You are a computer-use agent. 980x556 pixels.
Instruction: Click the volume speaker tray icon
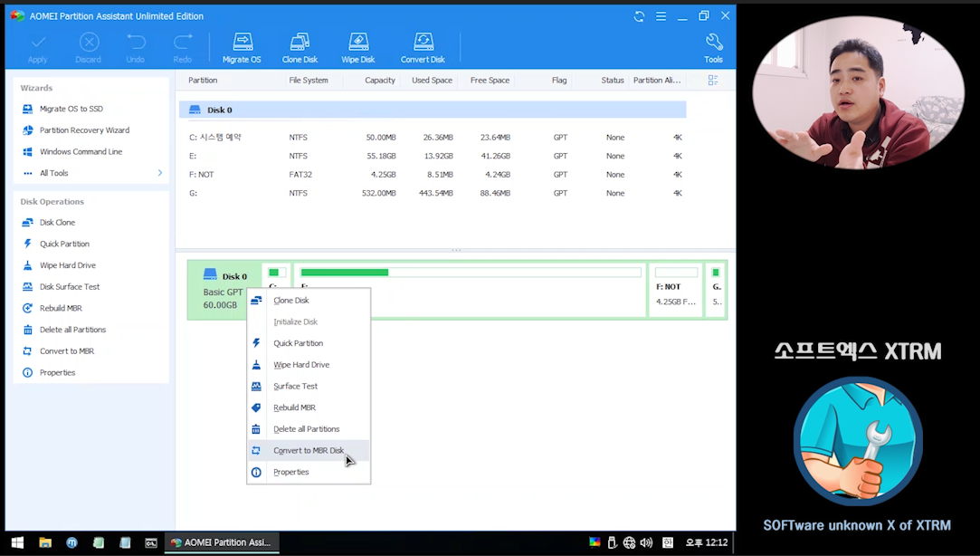646,542
